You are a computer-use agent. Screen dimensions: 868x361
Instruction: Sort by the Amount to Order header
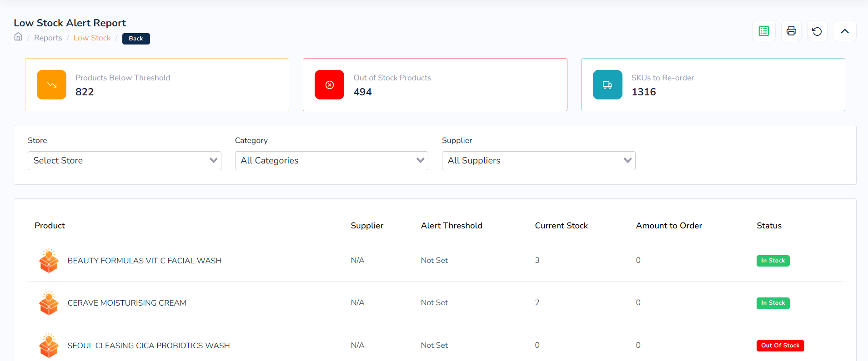(x=669, y=226)
